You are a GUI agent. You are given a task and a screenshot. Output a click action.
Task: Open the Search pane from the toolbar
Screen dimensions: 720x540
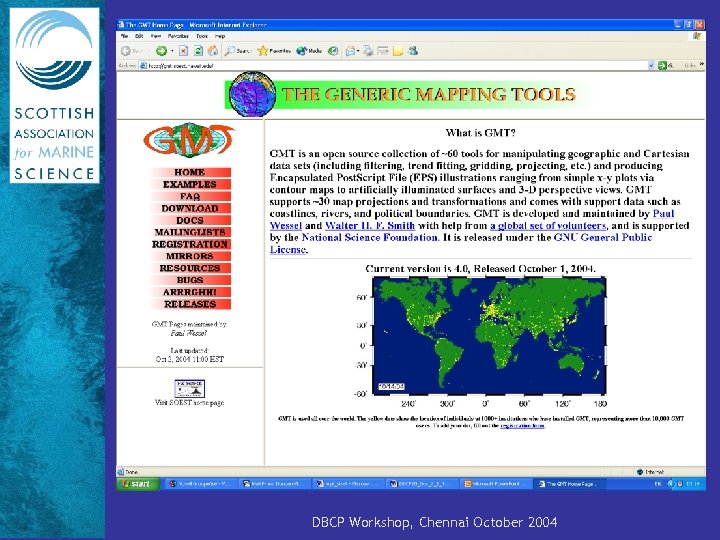click(237, 51)
